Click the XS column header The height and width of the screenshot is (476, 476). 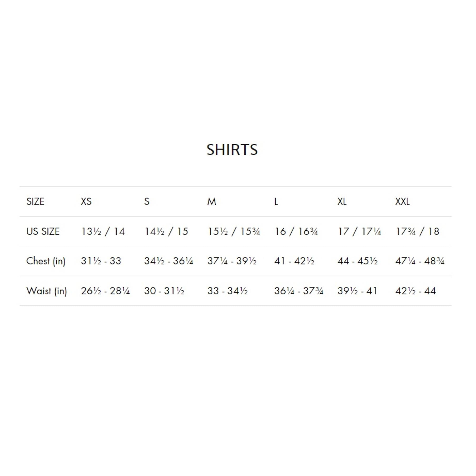(x=86, y=202)
